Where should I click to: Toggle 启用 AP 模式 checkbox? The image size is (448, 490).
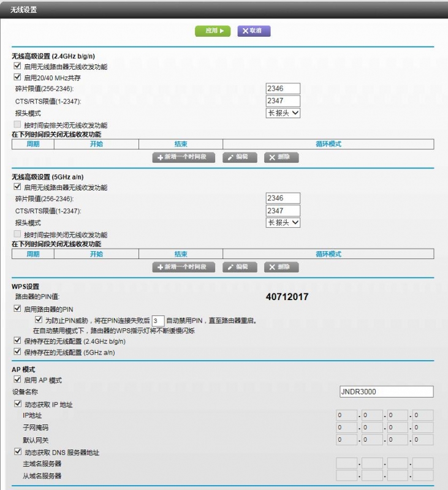[17, 379]
